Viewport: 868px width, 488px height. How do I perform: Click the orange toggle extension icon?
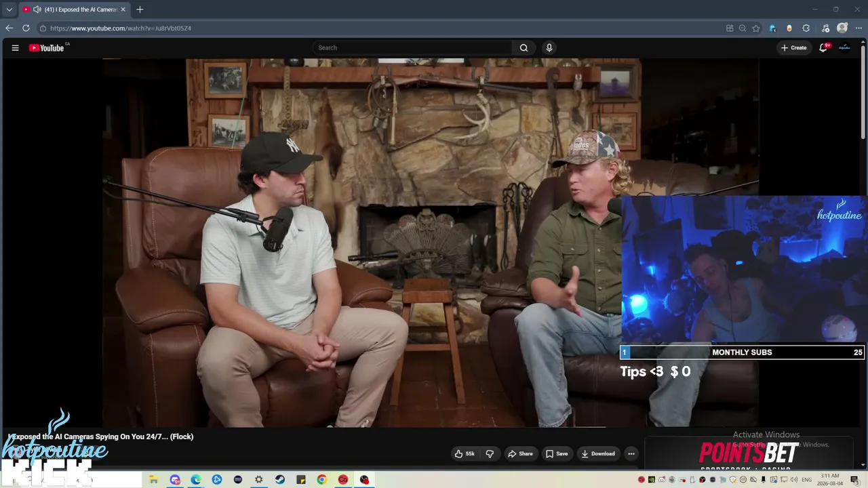[x=789, y=28]
